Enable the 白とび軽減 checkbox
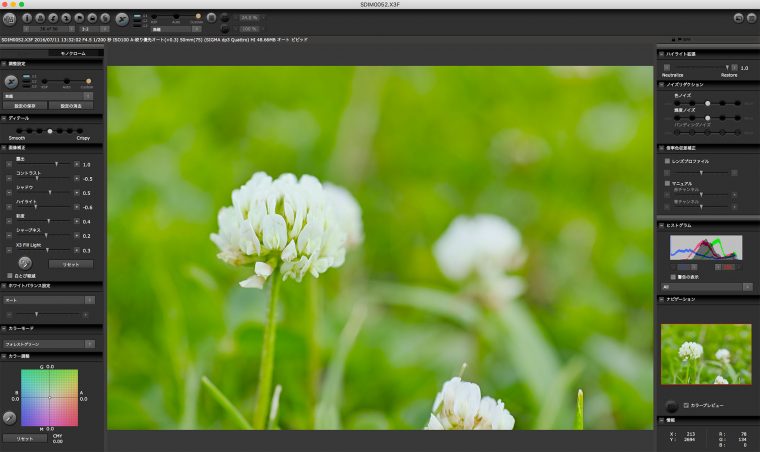The height and width of the screenshot is (452, 760). pyautogui.click(x=10, y=276)
